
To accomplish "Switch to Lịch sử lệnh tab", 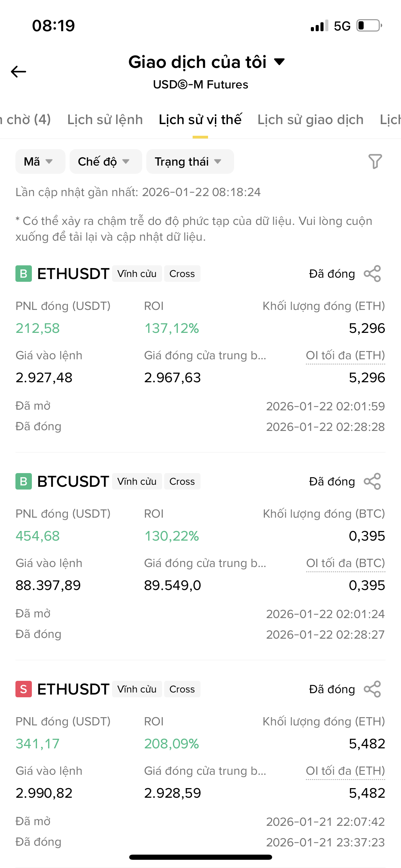I will tap(105, 120).
